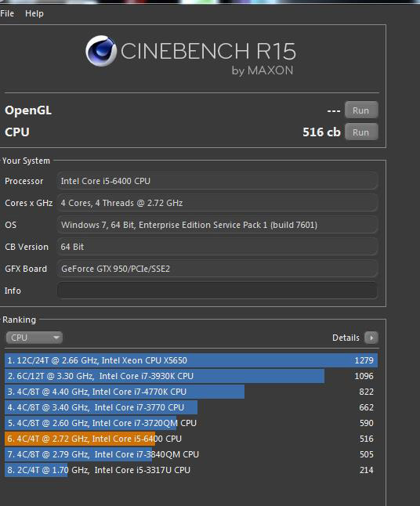Expand the CPU ranking type dropdown

pos(34,338)
